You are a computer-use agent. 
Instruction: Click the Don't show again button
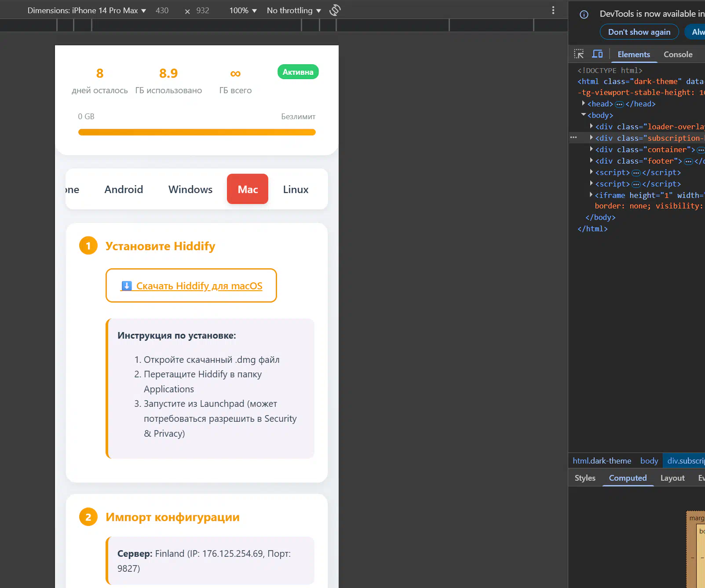[x=639, y=32]
